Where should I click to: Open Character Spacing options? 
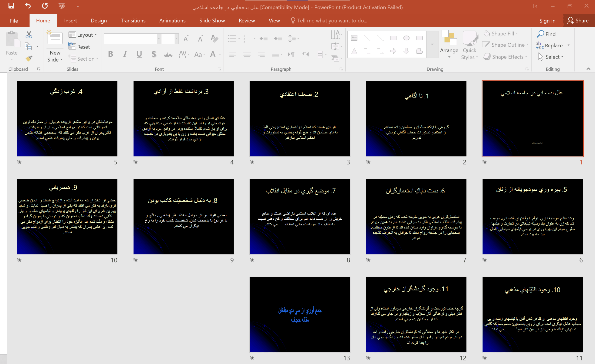(x=184, y=54)
